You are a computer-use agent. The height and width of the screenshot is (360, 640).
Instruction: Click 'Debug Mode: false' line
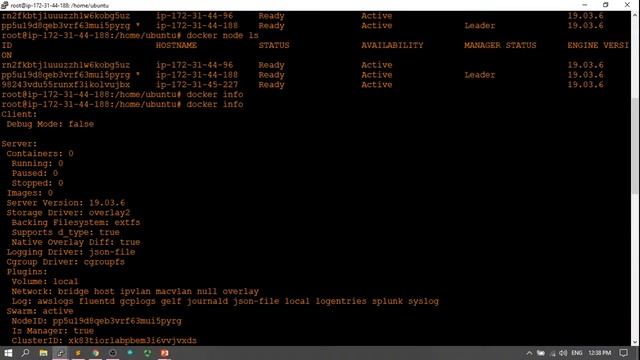pyautogui.click(x=50, y=124)
